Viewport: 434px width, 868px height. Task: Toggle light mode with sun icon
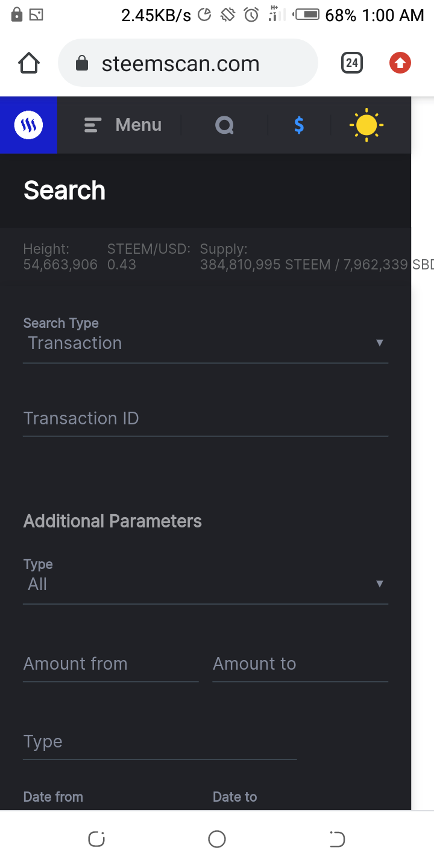pos(366,125)
